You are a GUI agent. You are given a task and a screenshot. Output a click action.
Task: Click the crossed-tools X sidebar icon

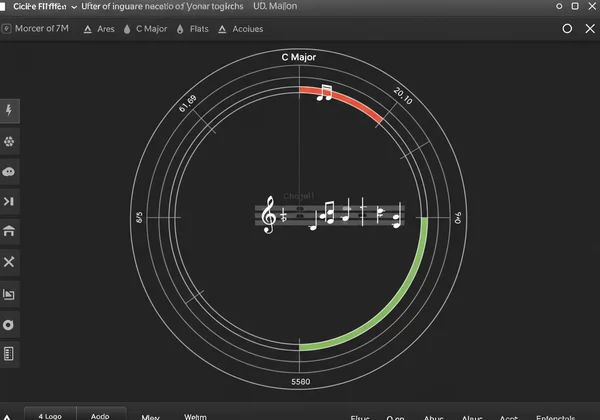[9, 262]
